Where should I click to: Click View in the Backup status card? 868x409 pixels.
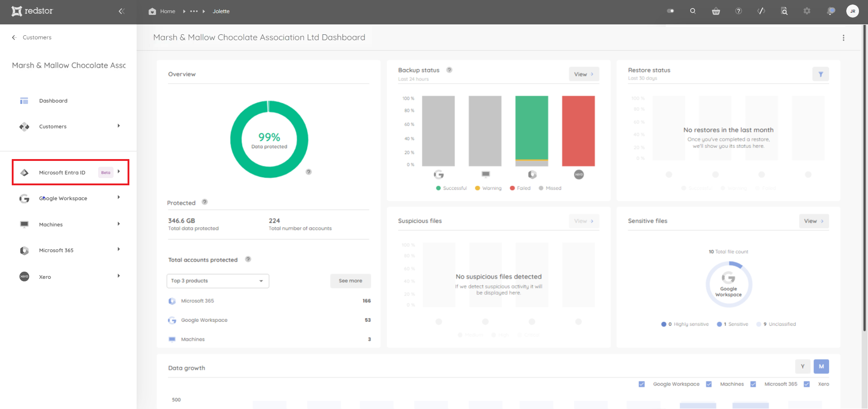583,74
